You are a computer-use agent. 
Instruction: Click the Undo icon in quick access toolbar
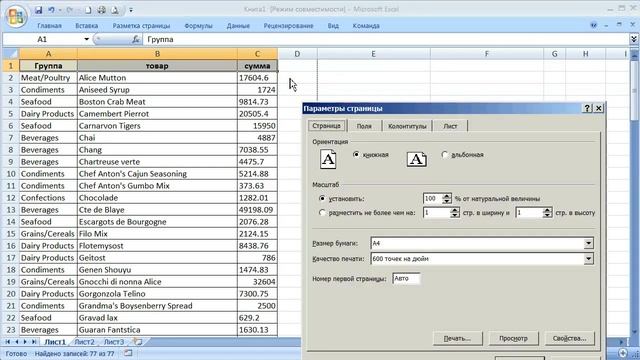[51, 10]
